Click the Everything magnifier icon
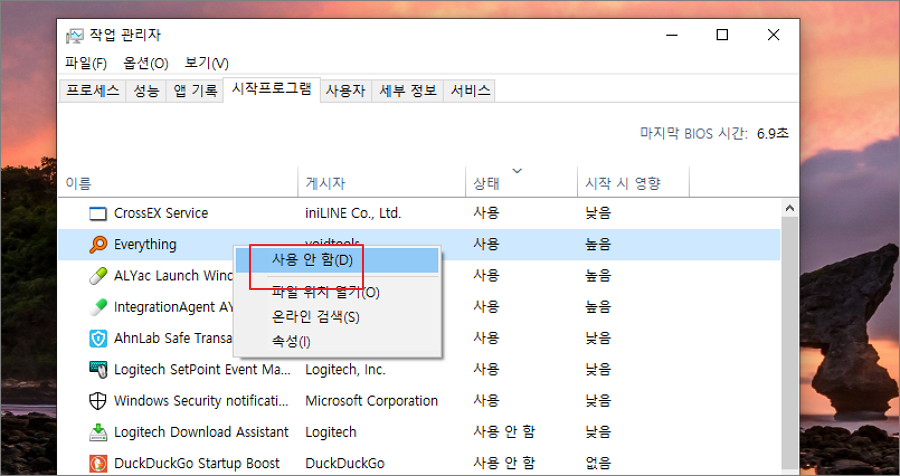 98,245
